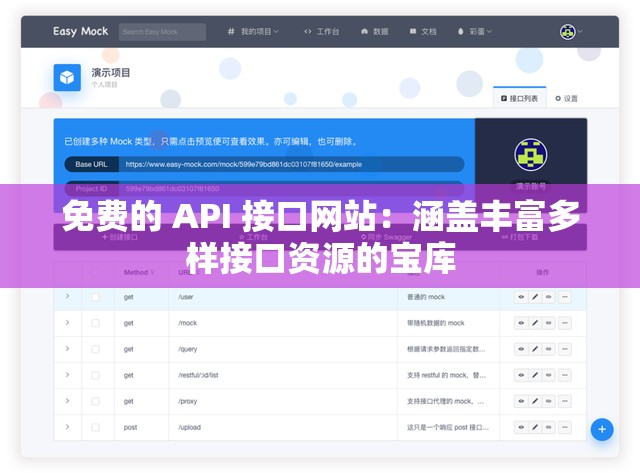Preview the /query interface with eye icon
This screenshot has height=473, width=640.
coord(521,349)
